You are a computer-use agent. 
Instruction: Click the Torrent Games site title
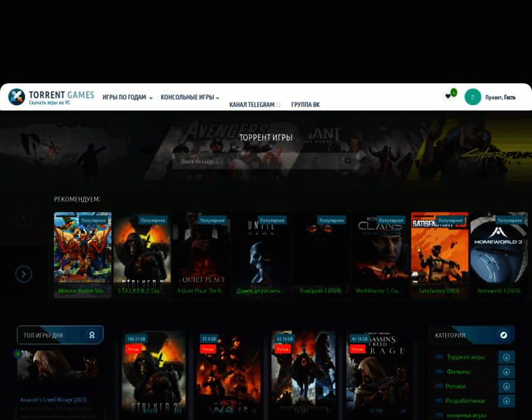click(62, 94)
